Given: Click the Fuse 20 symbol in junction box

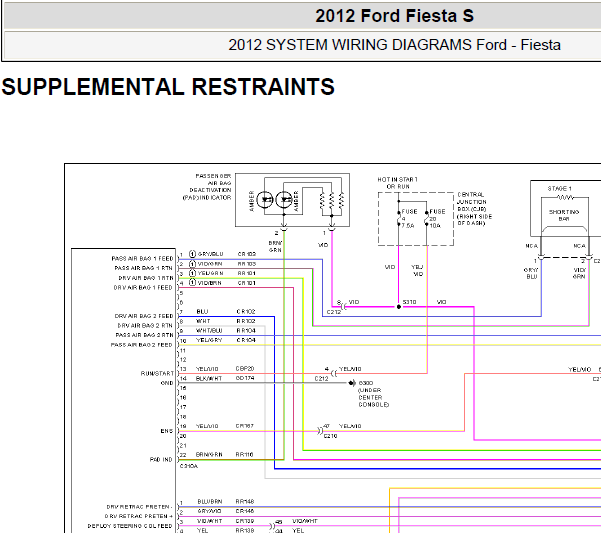Looking at the screenshot, I should (x=427, y=218).
